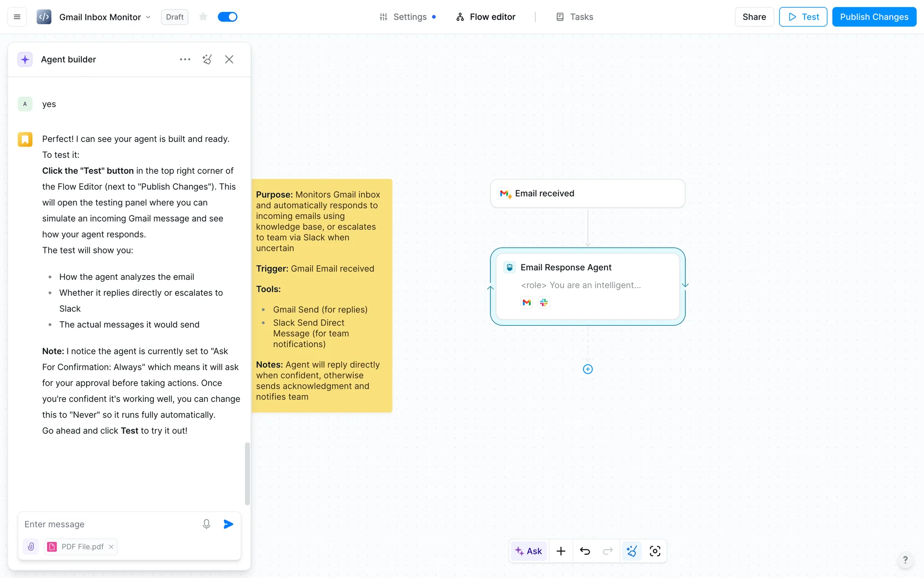Add a step with the plus connector

tap(588, 369)
